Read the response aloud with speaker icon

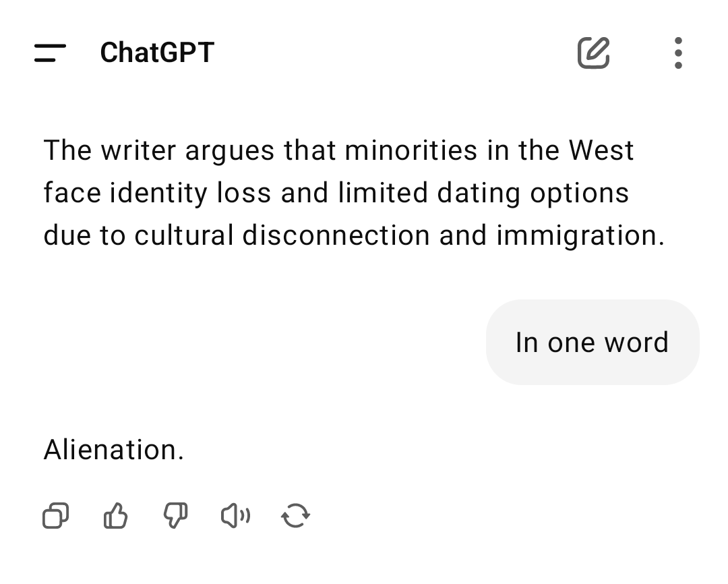[x=235, y=516]
